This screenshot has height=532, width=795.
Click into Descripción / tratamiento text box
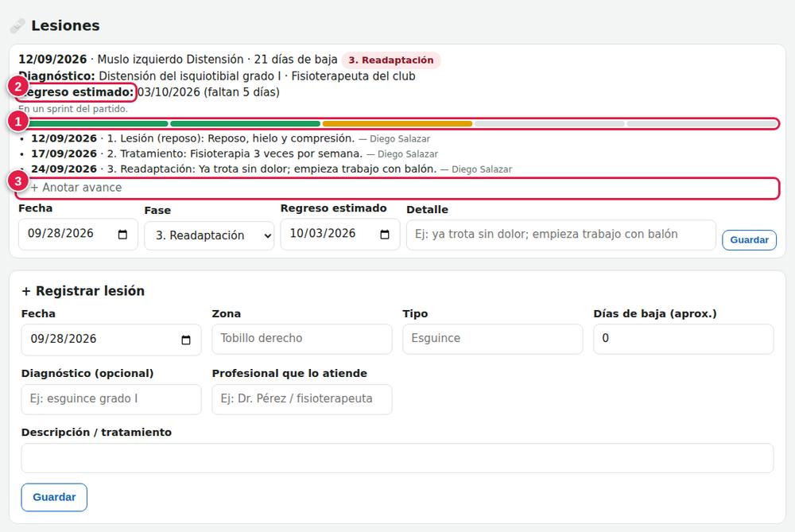pos(397,458)
